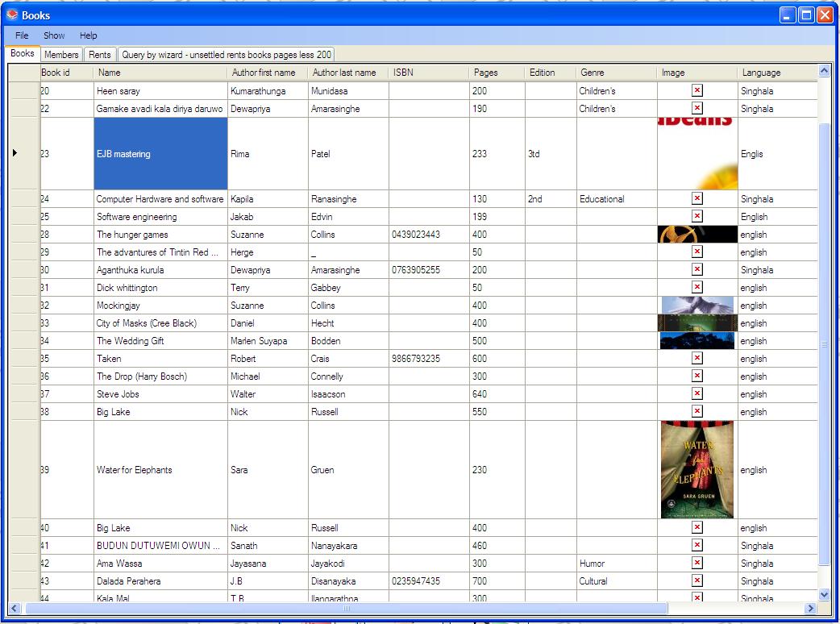Select ISBN cell 9866793235
840x624 pixels.
(429, 358)
